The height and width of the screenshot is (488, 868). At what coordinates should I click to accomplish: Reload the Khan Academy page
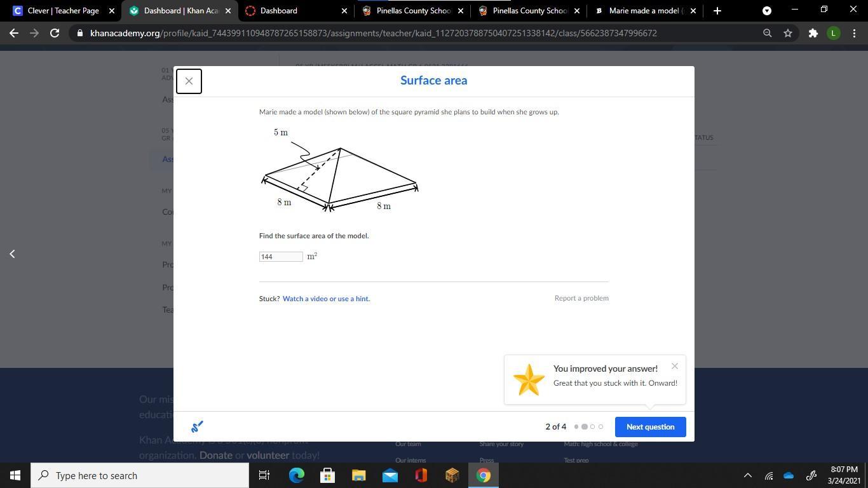point(55,33)
